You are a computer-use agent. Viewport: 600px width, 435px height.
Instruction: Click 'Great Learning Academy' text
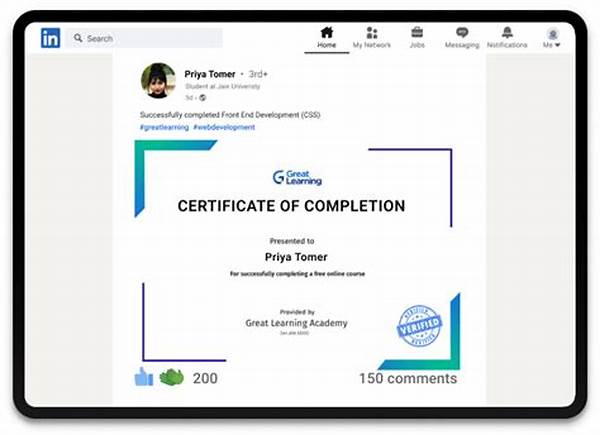click(297, 323)
